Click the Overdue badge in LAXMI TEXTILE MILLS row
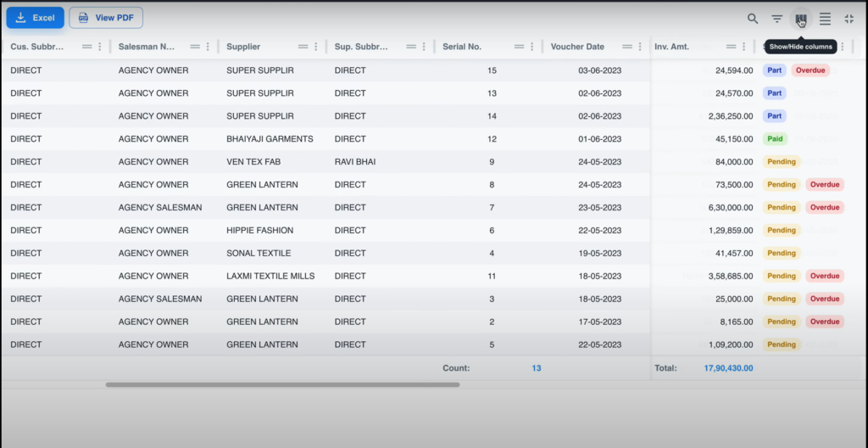Screen dimensions: 868x448 coord(824,276)
